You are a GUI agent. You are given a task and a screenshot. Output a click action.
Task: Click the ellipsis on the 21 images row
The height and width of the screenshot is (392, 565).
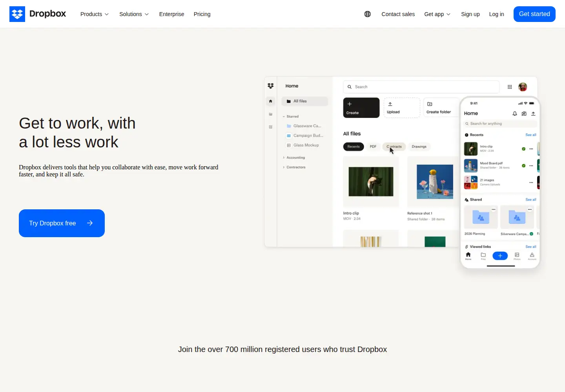(531, 183)
